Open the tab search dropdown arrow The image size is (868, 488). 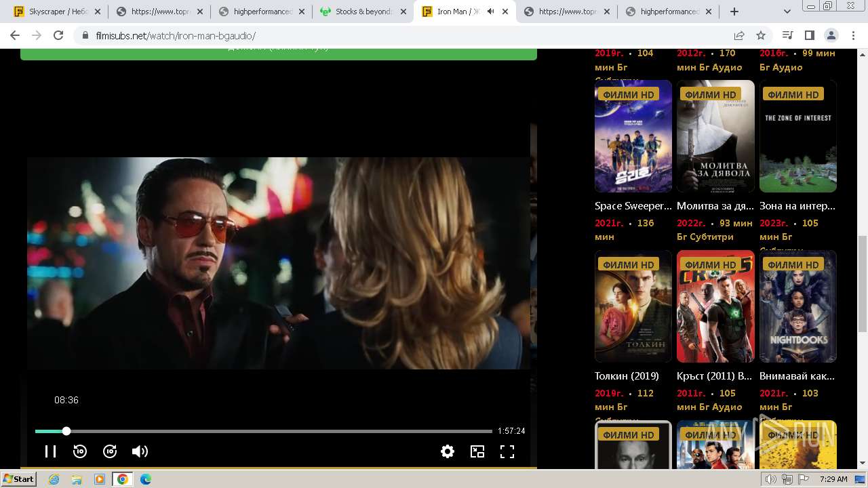pyautogui.click(x=787, y=12)
